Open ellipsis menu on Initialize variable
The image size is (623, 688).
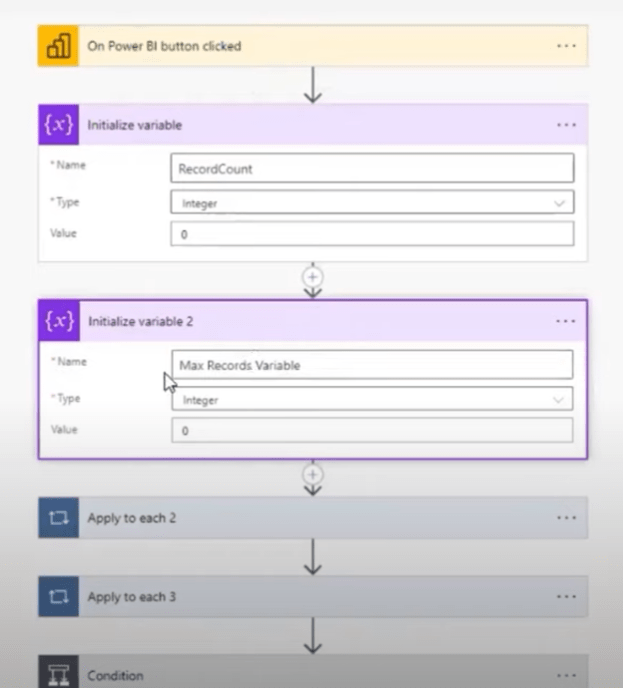(566, 125)
